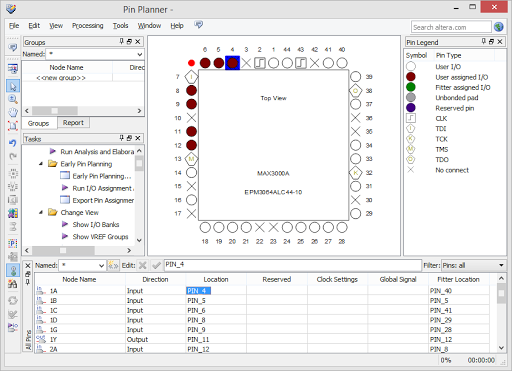
Task: Open the Processing menu
Action: (88, 26)
